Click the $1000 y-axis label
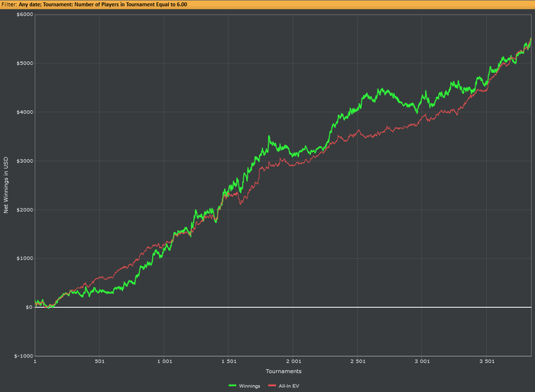Image resolution: width=535 pixels, height=392 pixels. 24,258
